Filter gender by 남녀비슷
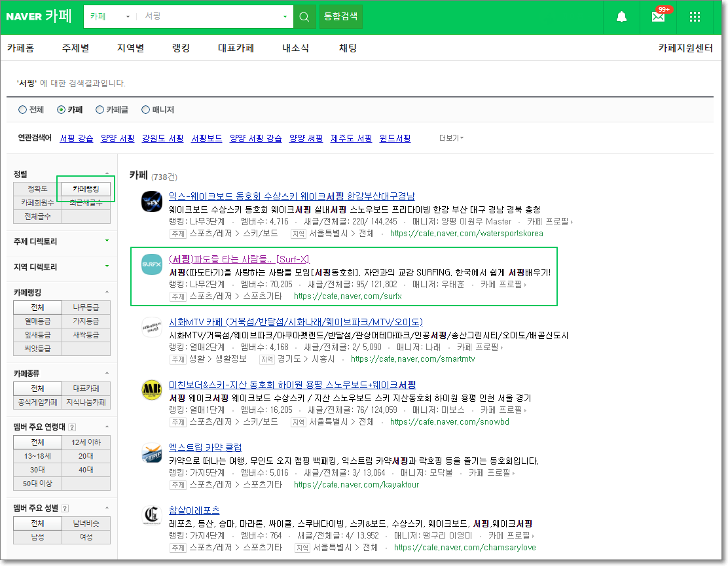 (x=86, y=523)
